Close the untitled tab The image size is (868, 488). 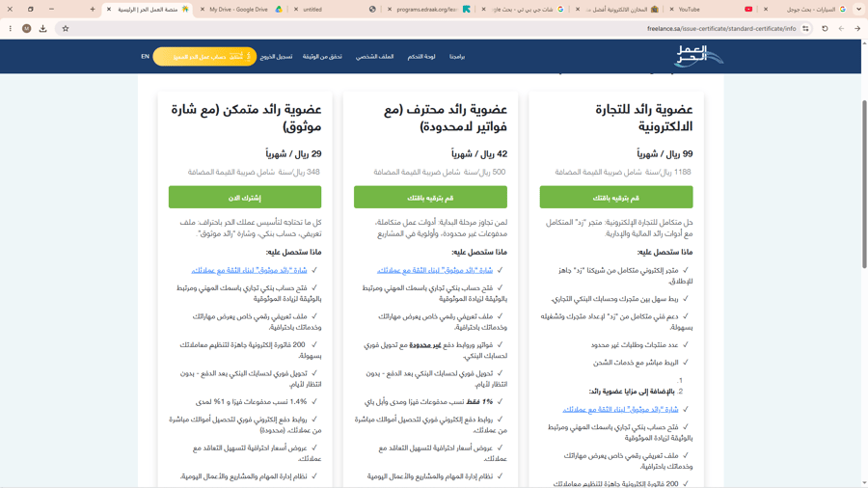point(296,9)
